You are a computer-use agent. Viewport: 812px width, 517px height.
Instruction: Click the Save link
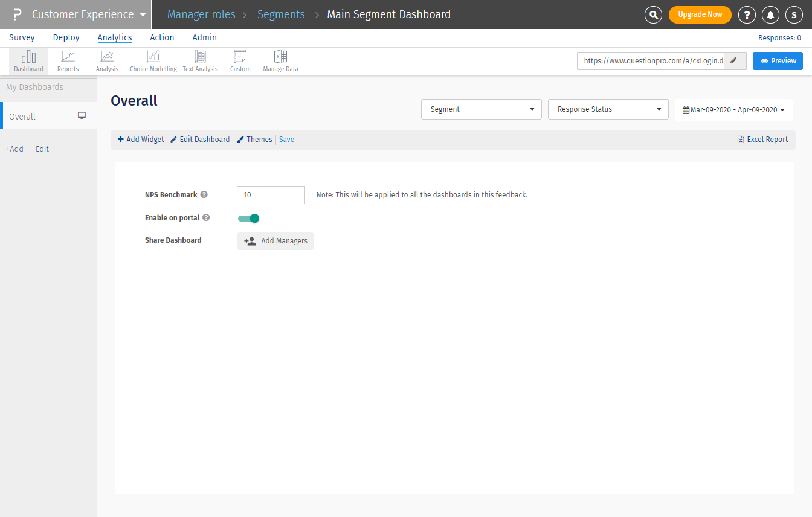click(x=286, y=140)
